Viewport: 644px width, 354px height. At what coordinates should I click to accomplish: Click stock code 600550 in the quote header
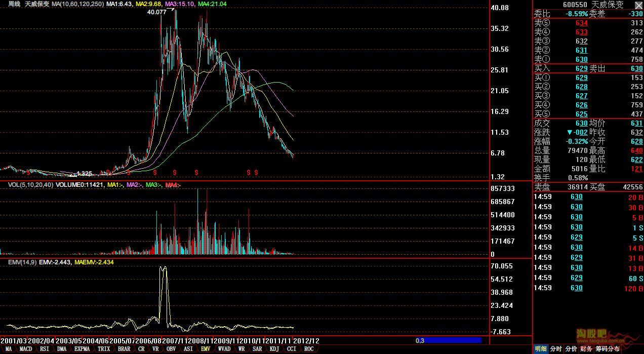tap(575, 5)
